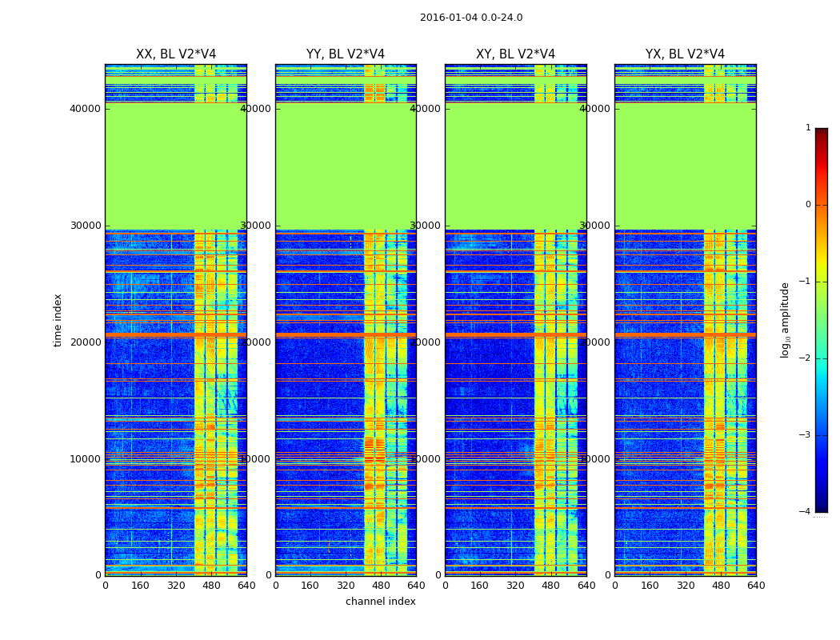Click the green flagged block in XX panel
The width and height of the screenshot is (840, 640).
[176, 166]
